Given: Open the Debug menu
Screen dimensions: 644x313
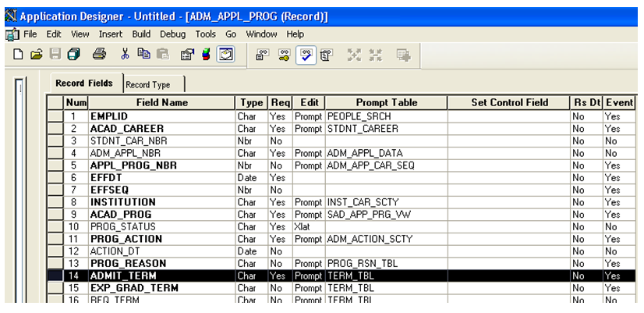Looking at the screenshot, I should (x=172, y=34).
